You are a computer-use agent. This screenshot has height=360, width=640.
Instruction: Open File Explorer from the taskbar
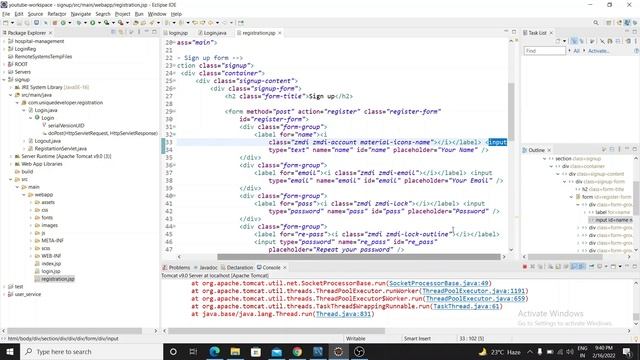coord(235,351)
